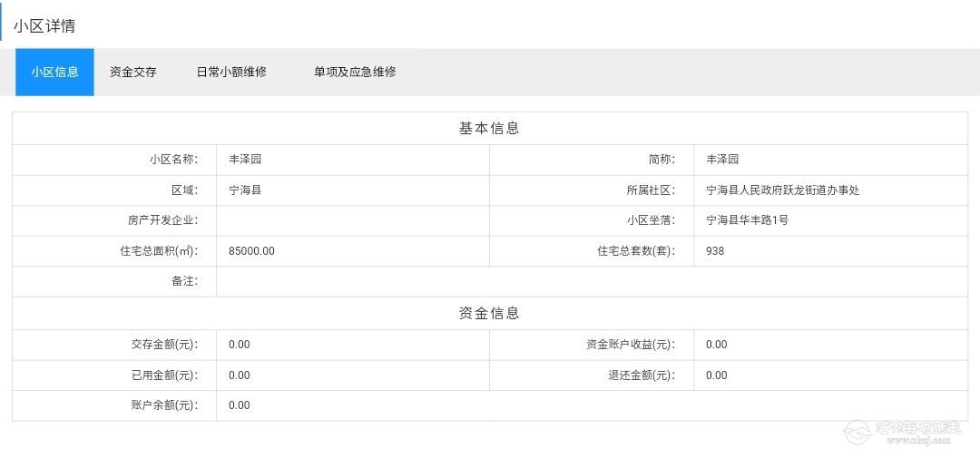This screenshot has width=980, height=458.
Task: Click the 小区名称 value 丰泽园
Action: point(245,160)
